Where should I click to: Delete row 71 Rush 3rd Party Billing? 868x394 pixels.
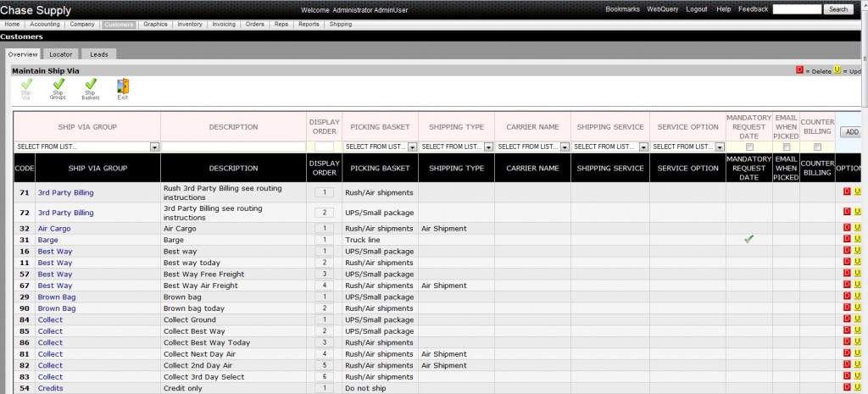pos(847,191)
